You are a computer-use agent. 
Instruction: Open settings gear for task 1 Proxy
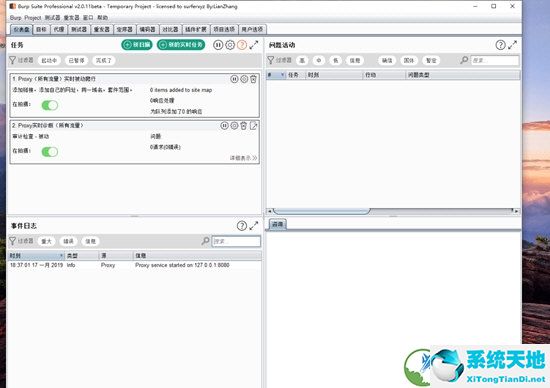[244, 79]
